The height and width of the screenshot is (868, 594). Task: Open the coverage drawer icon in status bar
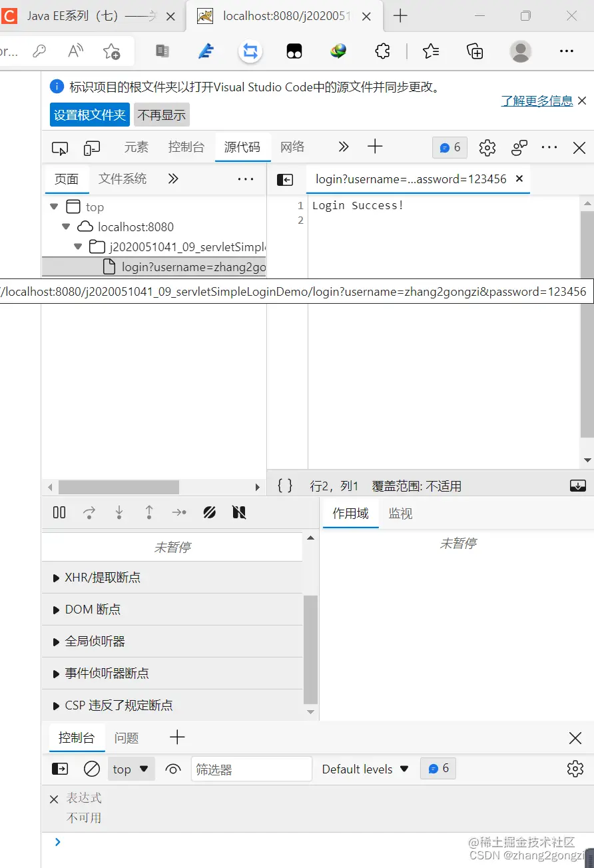tap(578, 486)
